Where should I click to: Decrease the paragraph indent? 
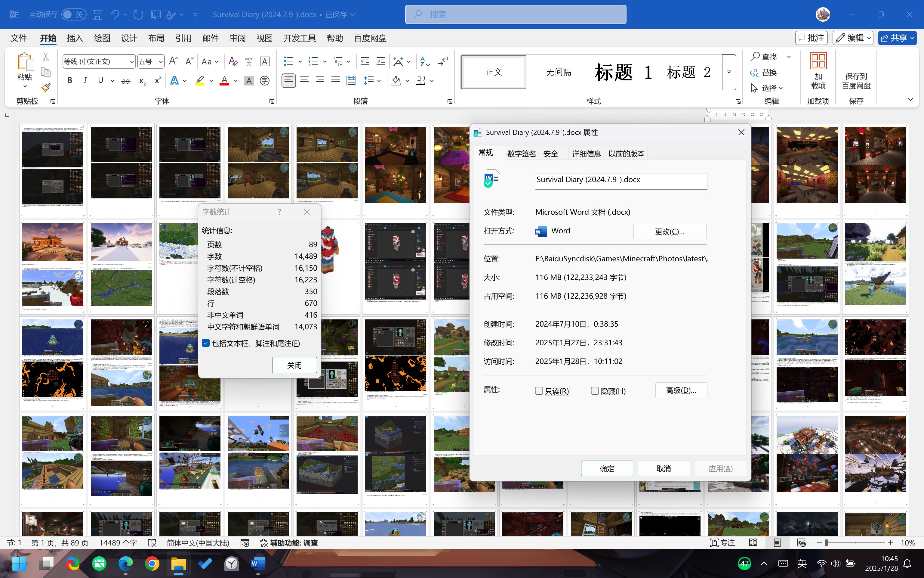point(365,61)
